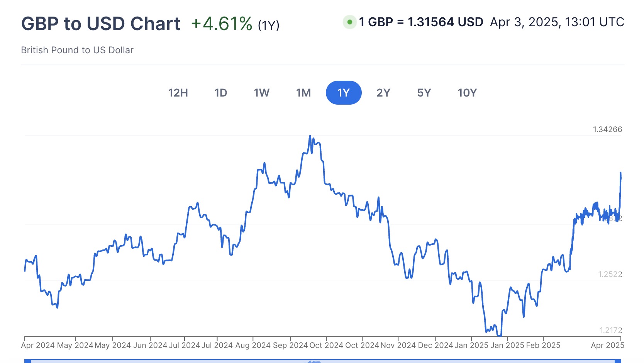Click the active 1Y timeframe button
This screenshot has width=644, height=363.
coord(344,93)
